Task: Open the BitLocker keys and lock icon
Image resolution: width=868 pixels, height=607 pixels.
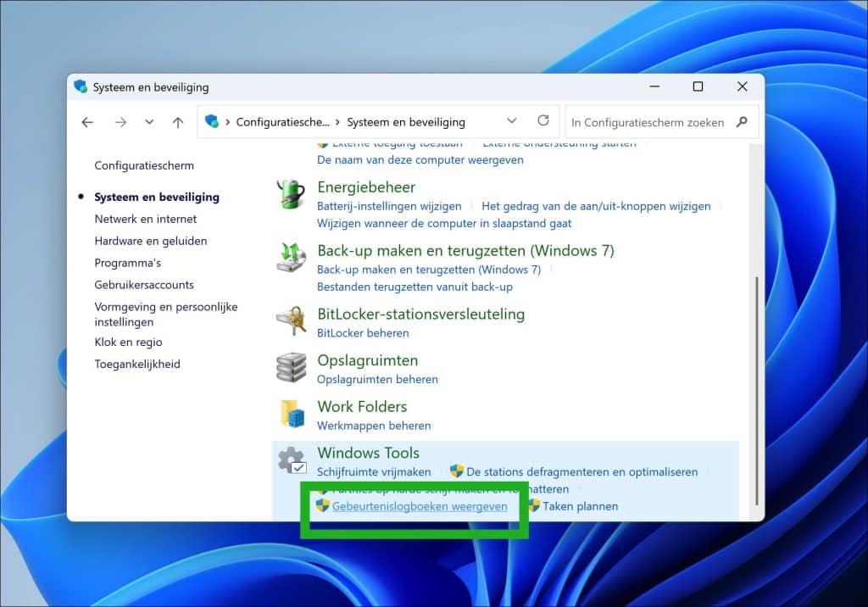Action: point(292,320)
